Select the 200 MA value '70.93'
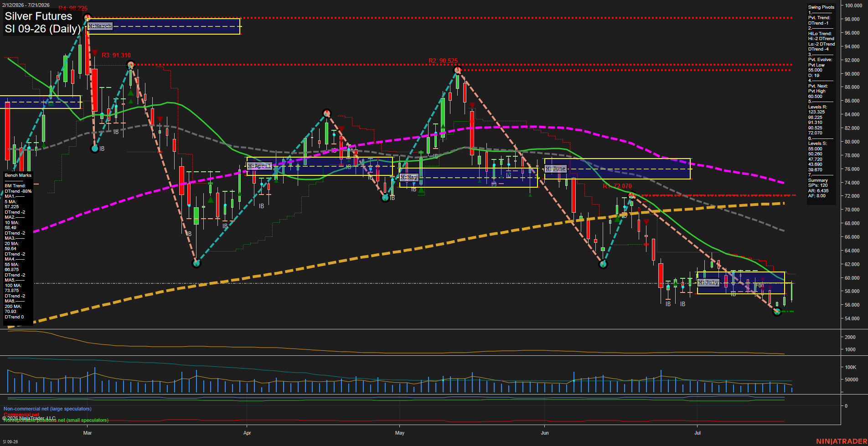The height and width of the screenshot is (446, 868). pos(10,312)
